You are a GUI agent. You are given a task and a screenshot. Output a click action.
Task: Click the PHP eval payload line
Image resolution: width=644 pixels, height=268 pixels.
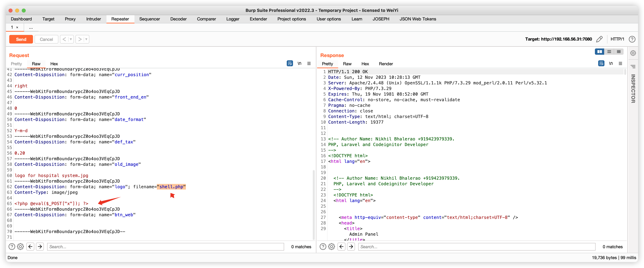coord(51,204)
